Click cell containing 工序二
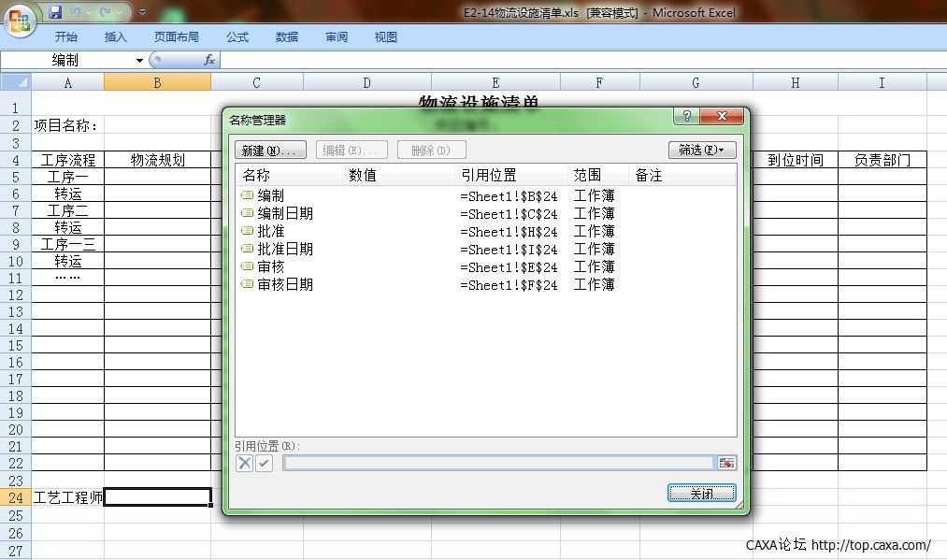 67,211
